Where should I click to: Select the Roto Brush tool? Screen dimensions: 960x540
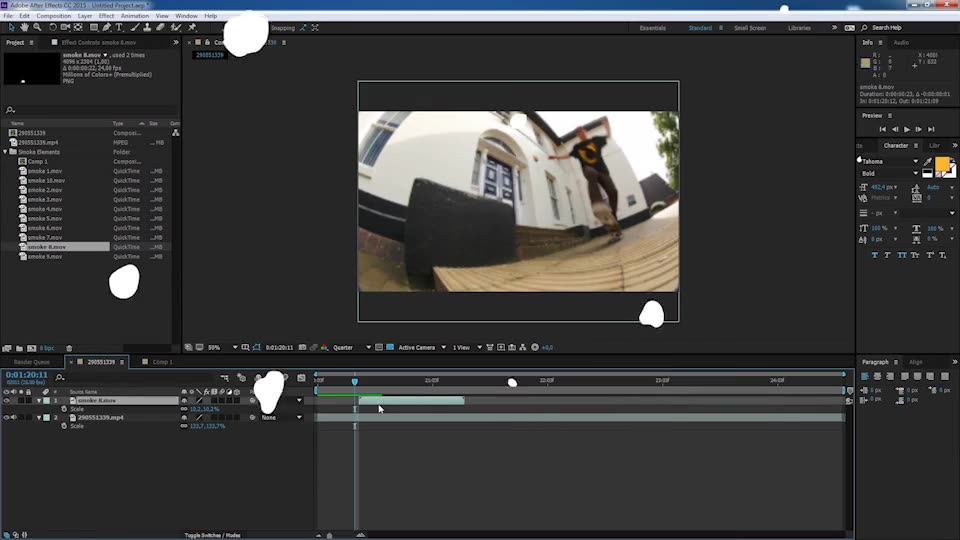coord(176,28)
